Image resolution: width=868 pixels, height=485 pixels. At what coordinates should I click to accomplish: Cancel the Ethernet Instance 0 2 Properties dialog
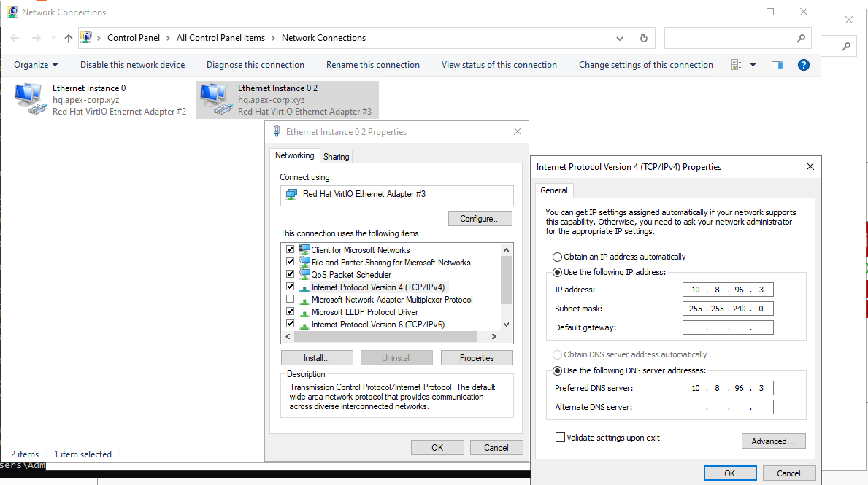(496, 447)
